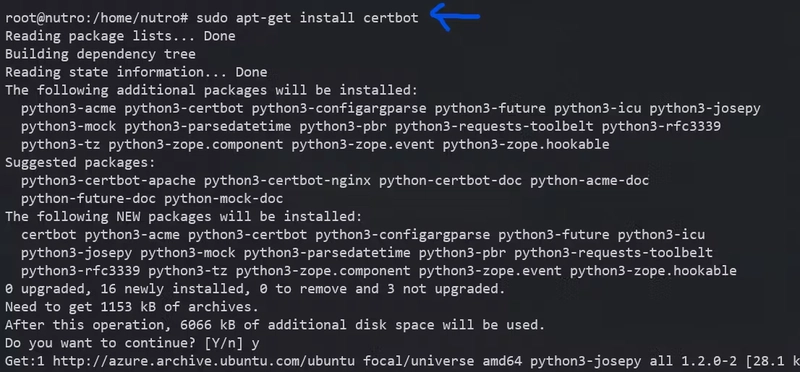Click 'python3-certbot-nginx' suggested package
This screenshot has width=800, height=372.
(x=287, y=181)
